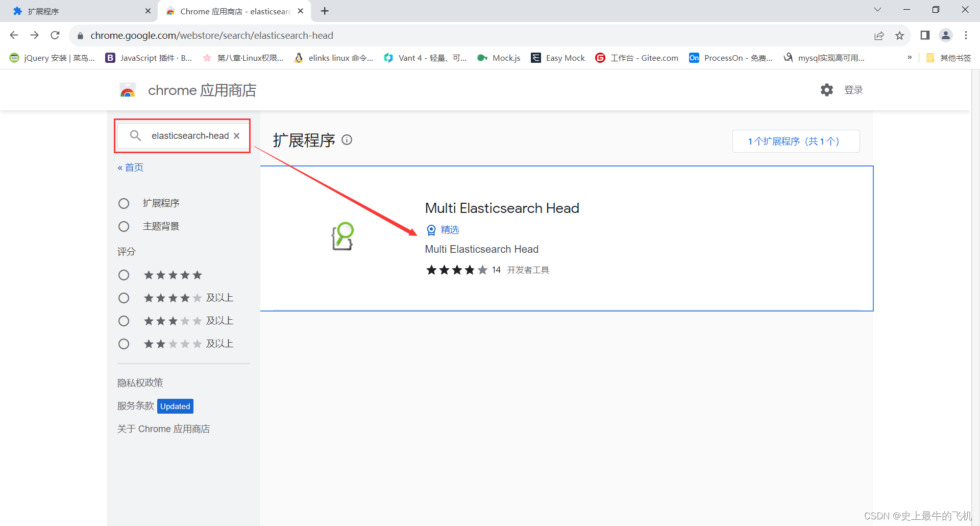Open JavaScript 插件 bookmark
The width and height of the screenshot is (980, 526).
pyautogui.click(x=149, y=58)
